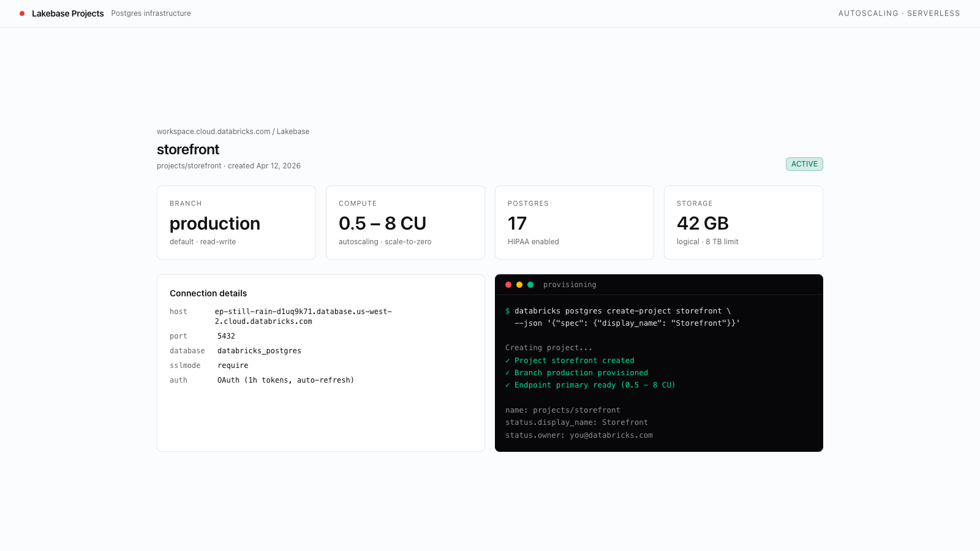Open the Lakebase Projects header title
Viewport: 980px width, 551px height.
68,13
